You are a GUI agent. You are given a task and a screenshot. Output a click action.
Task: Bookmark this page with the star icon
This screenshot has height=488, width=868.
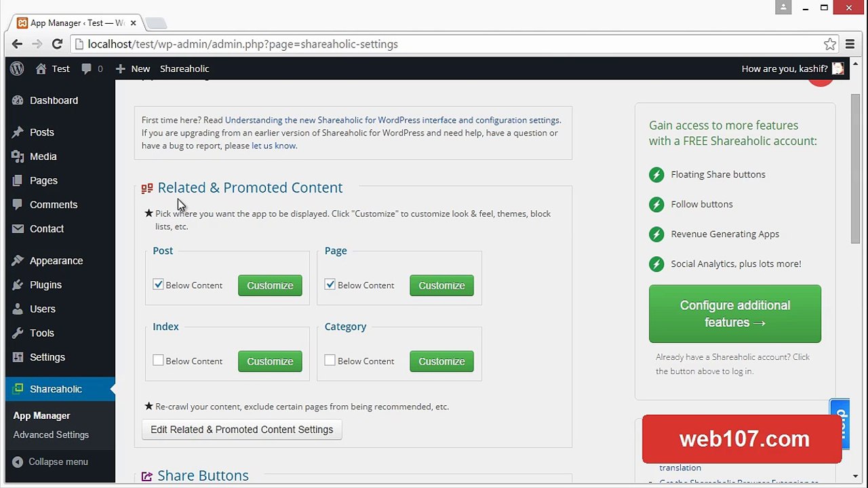click(x=830, y=44)
